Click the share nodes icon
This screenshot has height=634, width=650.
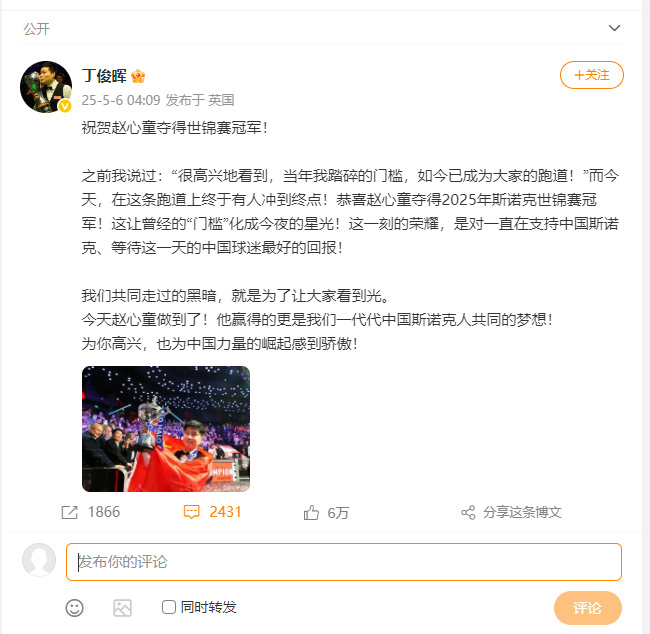(468, 513)
